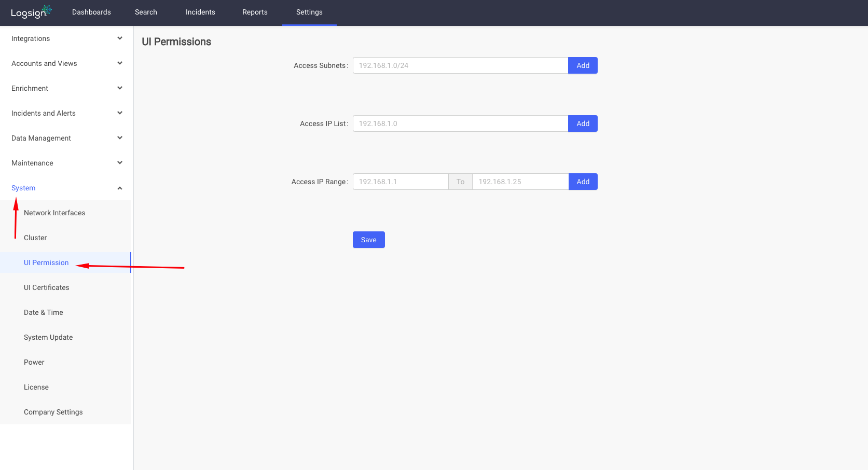Switch to the Search tab
The width and height of the screenshot is (868, 470).
coord(146,12)
